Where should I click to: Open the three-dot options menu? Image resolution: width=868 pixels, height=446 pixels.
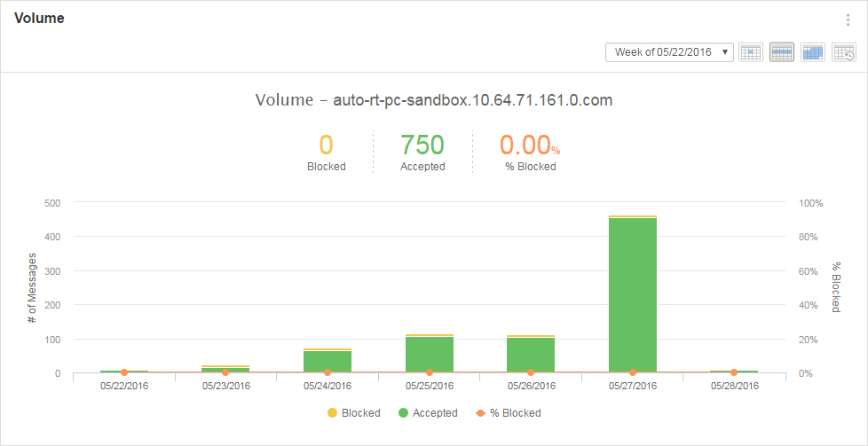[x=848, y=20]
